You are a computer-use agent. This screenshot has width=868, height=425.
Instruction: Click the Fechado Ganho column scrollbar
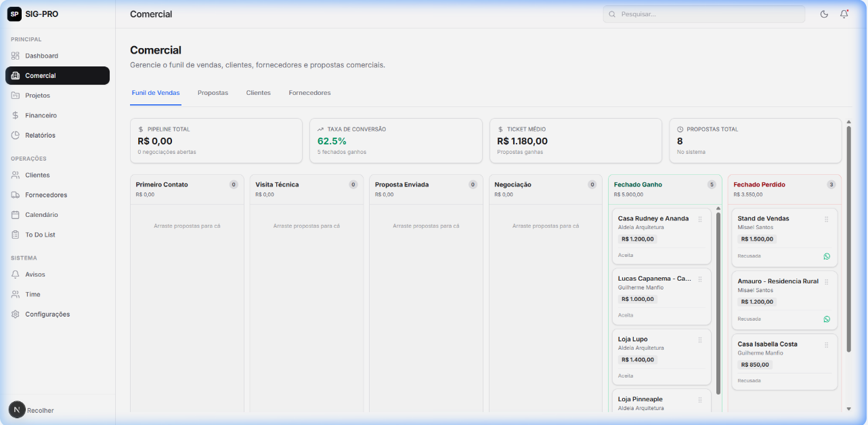[x=718, y=298]
